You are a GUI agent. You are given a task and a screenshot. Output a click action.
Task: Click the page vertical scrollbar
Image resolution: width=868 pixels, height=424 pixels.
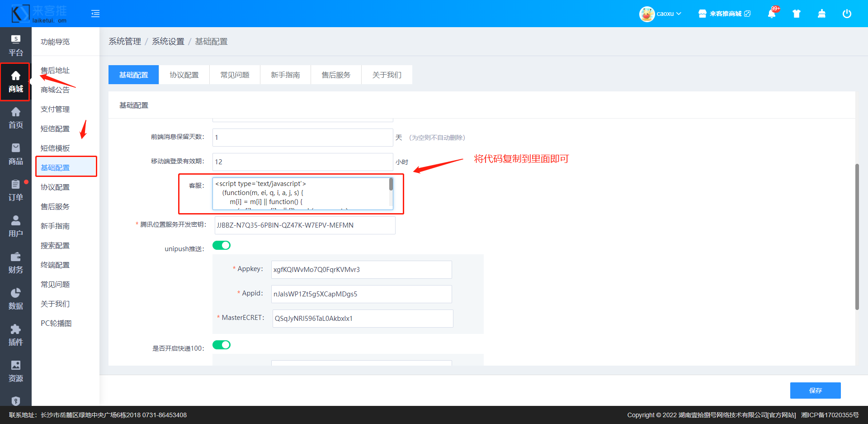(857, 237)
